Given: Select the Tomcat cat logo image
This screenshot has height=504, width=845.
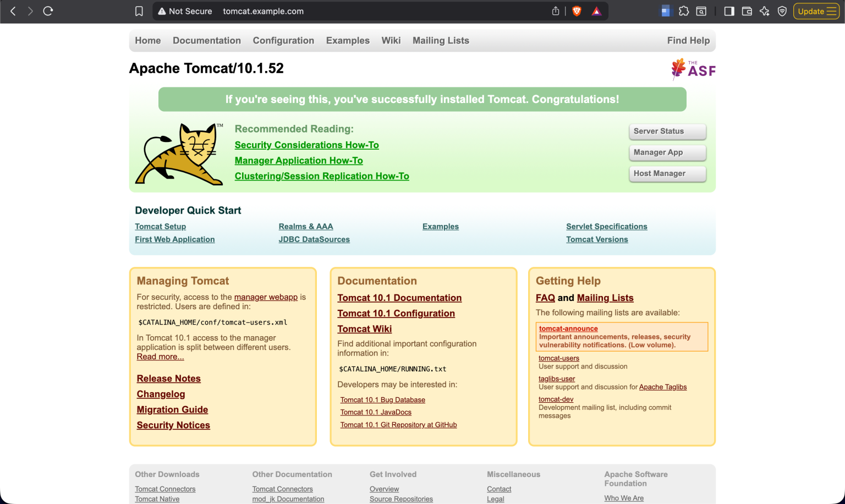Looking at the screenshot, I should (x=179, y=154).
